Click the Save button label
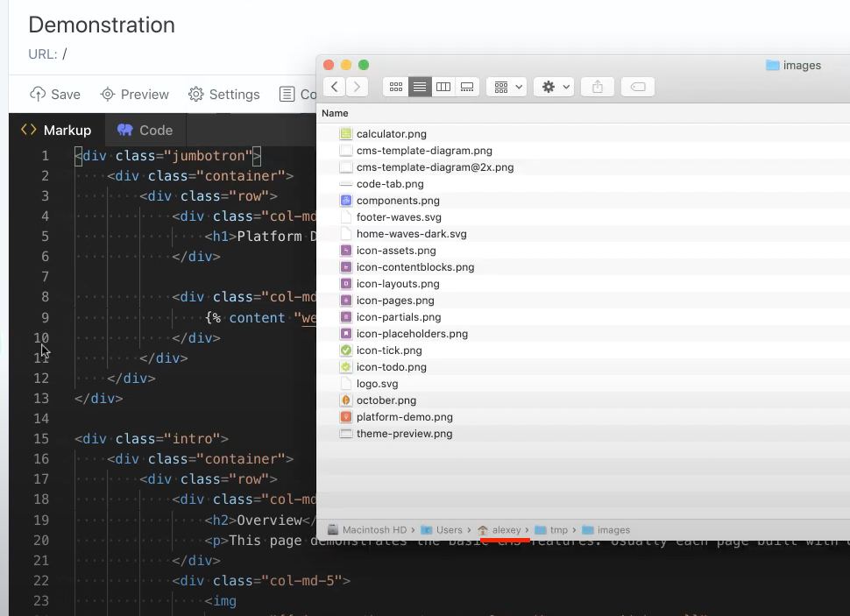The height and width of the screenshot is (616, 850). 66,95
